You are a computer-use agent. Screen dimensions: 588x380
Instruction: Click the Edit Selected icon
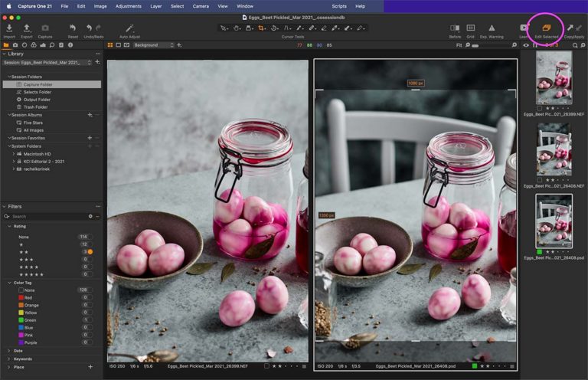pyautogui.click(x=546, y=28)
